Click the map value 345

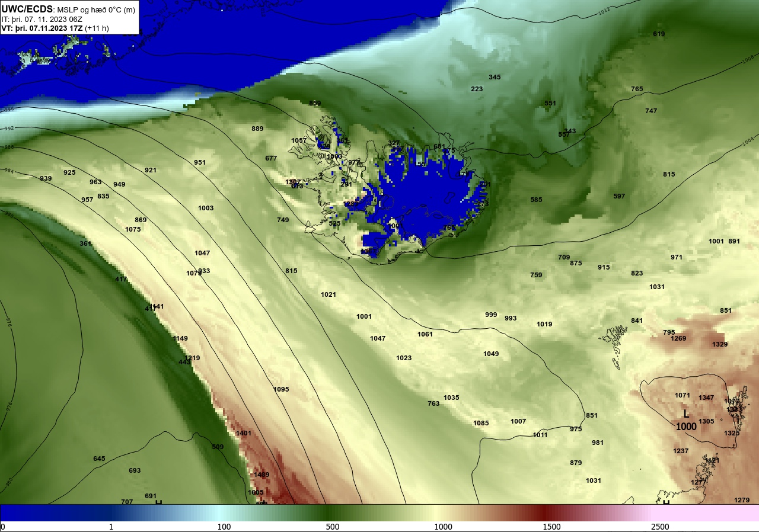495,77
